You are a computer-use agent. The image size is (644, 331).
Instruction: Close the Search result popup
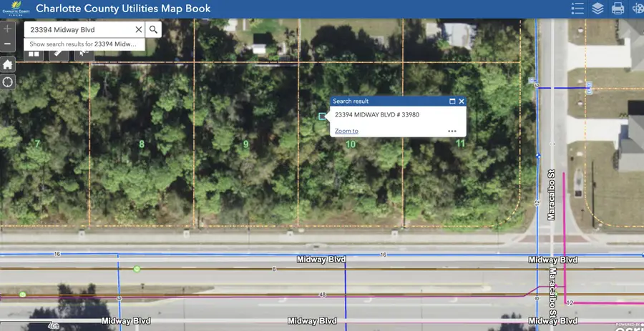click(x=462, y=102)
